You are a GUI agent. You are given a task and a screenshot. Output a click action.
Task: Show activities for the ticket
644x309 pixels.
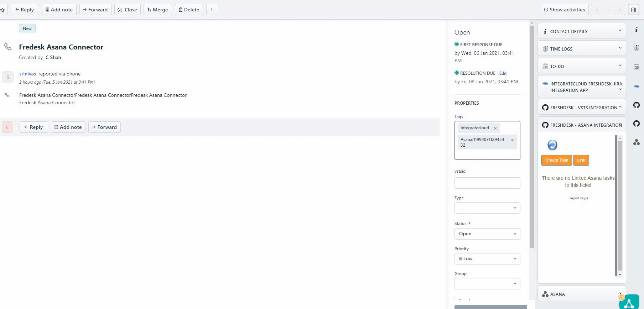[x=564, y=10]
